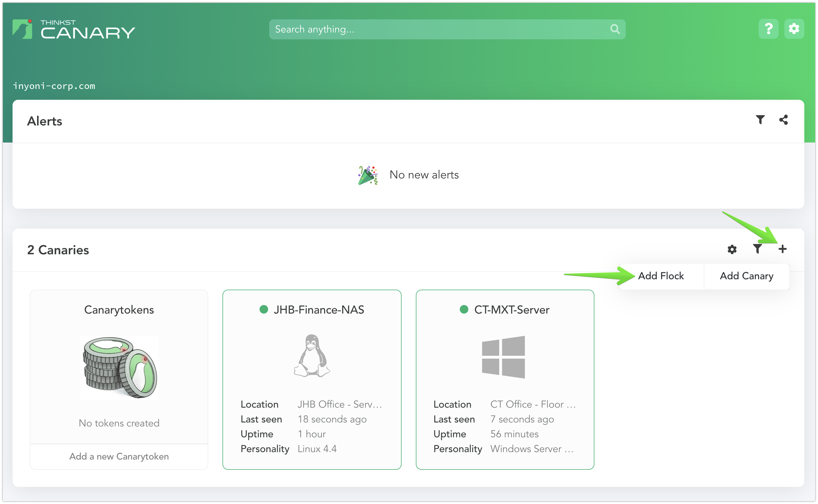Screen dimensions: 818x504
Task: Focus the Search anything field
Action: click(447, 29)
